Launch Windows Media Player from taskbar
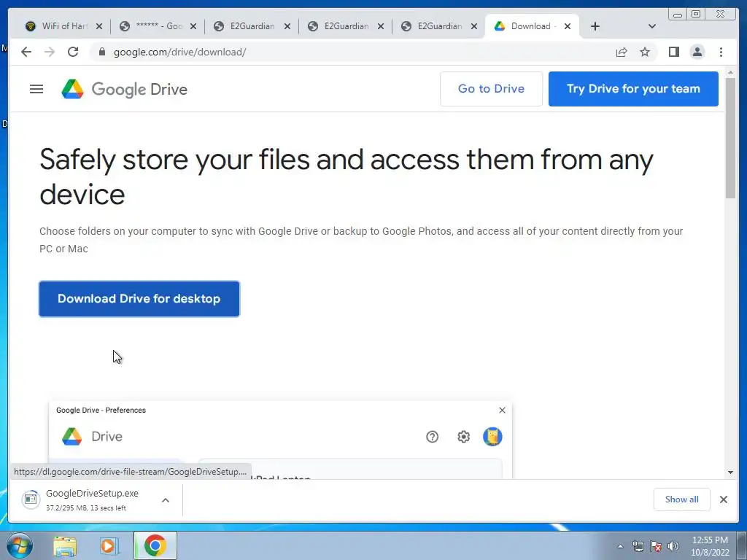The image size is (747, 560). pos(109,545)
